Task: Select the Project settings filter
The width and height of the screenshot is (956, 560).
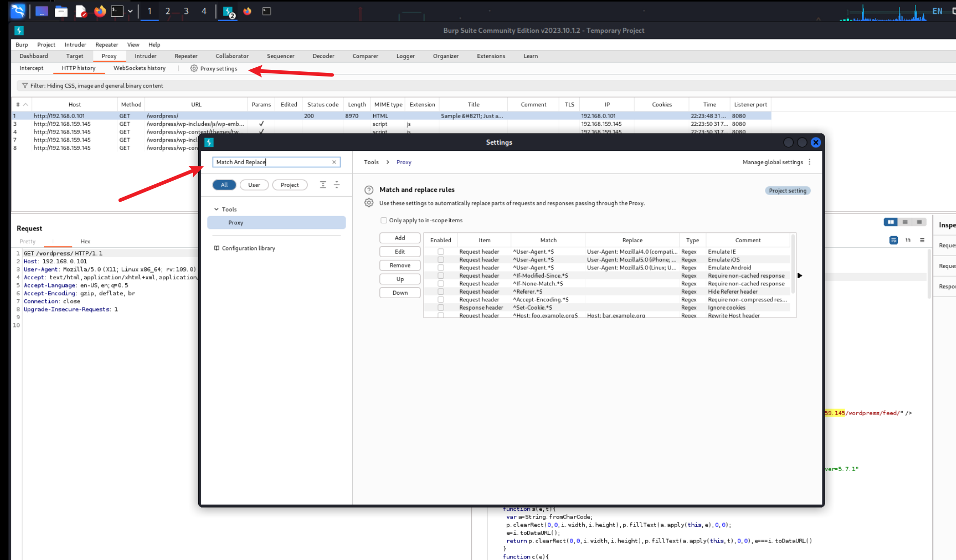Action: (x=290, y=185)
